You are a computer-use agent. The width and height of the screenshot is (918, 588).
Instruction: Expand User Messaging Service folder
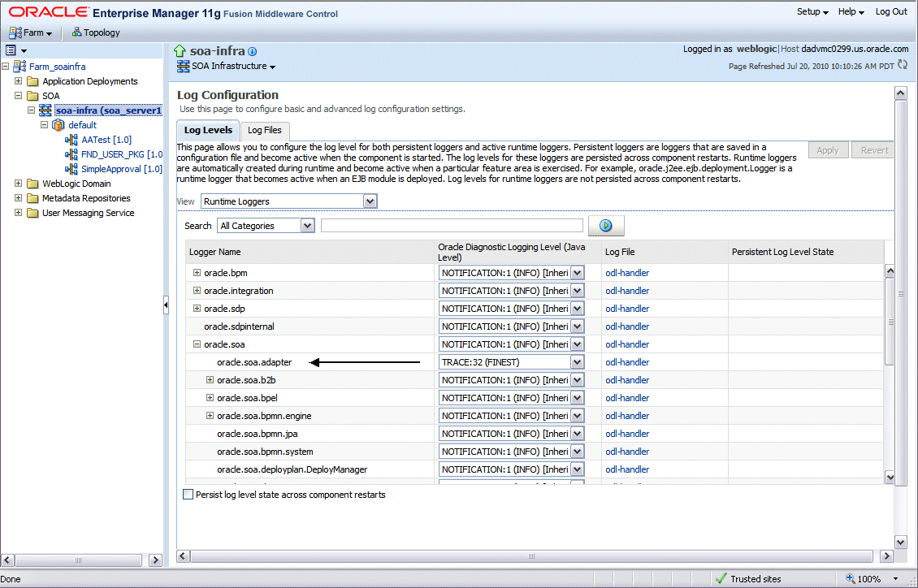point(18,213)
